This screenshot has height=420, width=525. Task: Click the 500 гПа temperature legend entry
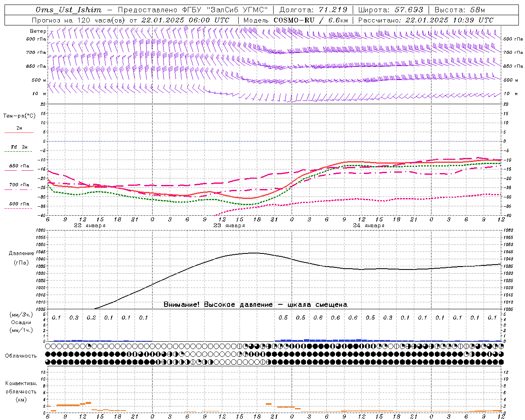tap(19, 204)
